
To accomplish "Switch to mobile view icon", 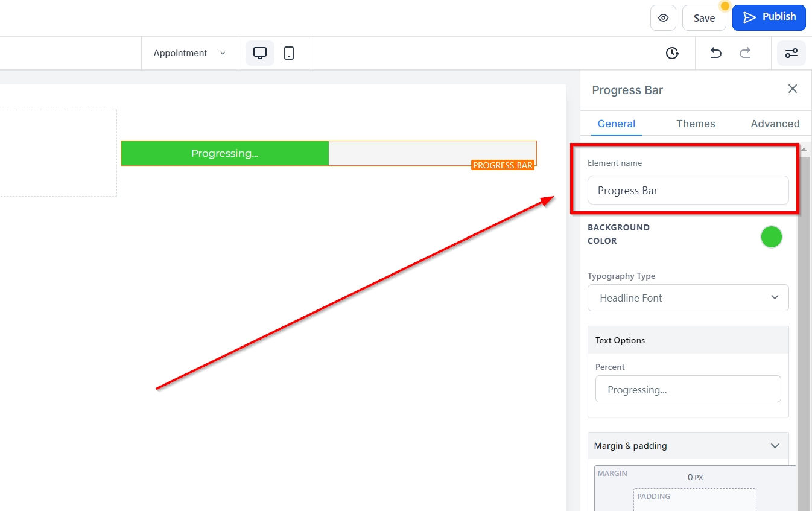I will (x=289, y=53).
